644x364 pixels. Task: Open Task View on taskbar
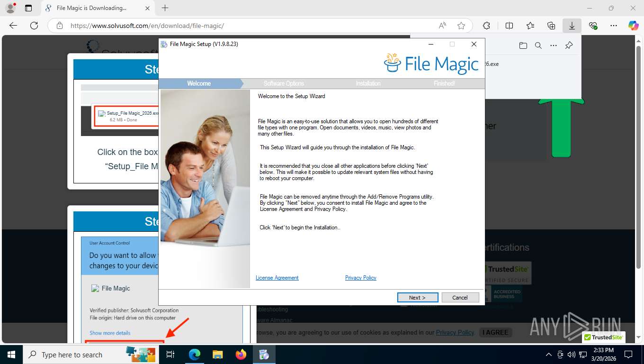point(170,355)
